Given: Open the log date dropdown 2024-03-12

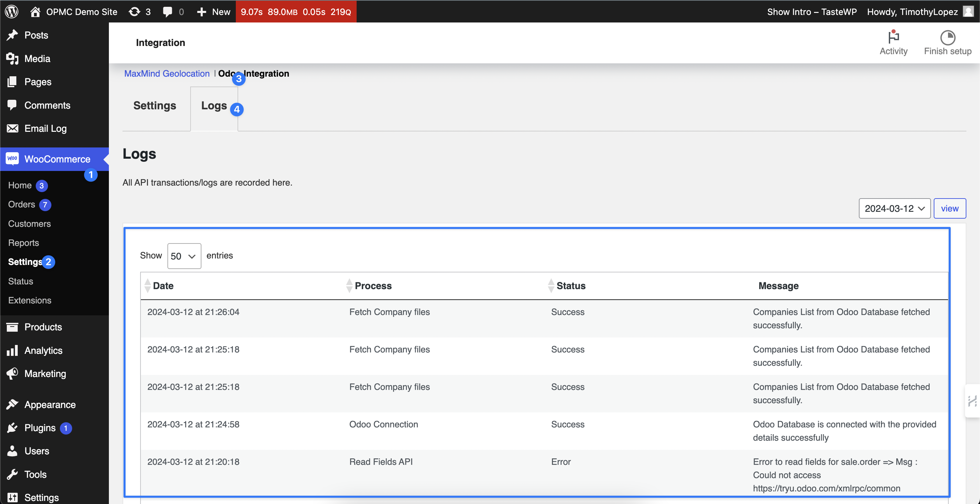Looking at the screenshot, I should point(894,208).
